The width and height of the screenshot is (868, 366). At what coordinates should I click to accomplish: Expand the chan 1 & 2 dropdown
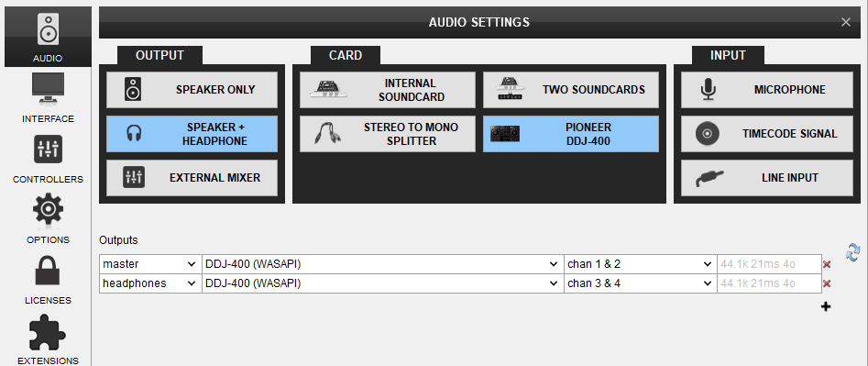point(641,264)
